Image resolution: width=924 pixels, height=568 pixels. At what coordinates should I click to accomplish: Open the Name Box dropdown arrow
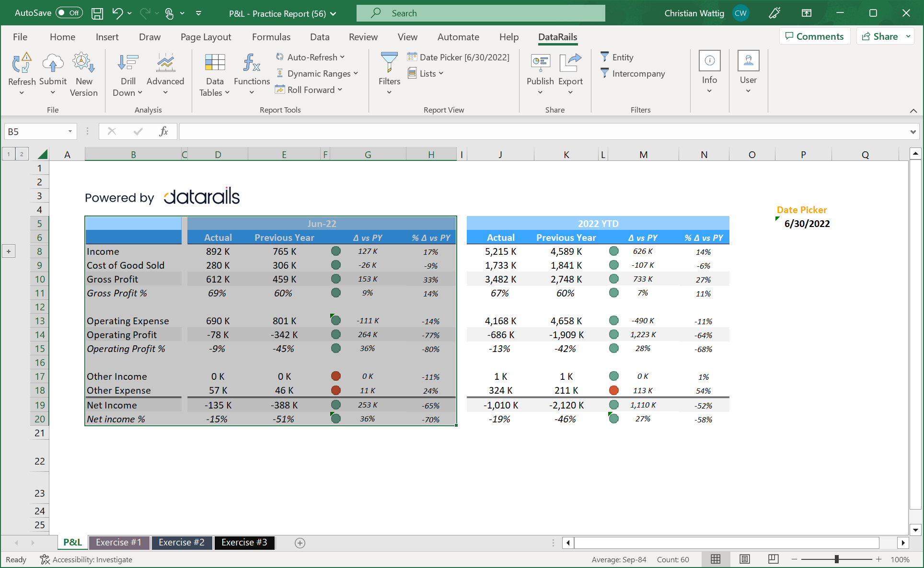70,131
